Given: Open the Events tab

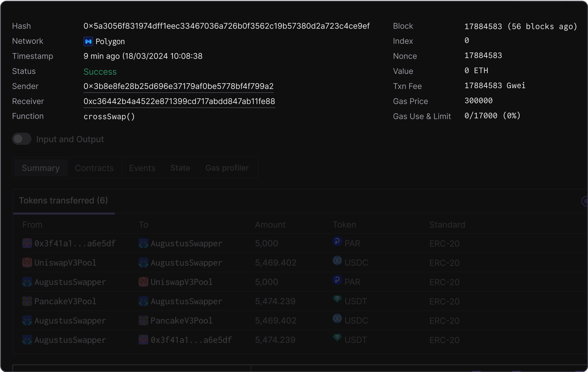Looking at the screenshot, I should (x=142, y=168).
